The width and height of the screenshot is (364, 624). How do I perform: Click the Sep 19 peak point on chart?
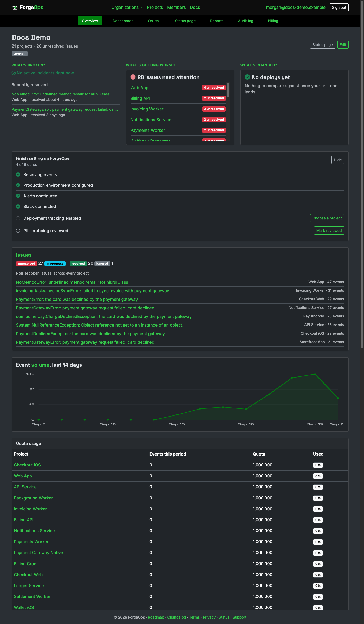tap(315, 374)
